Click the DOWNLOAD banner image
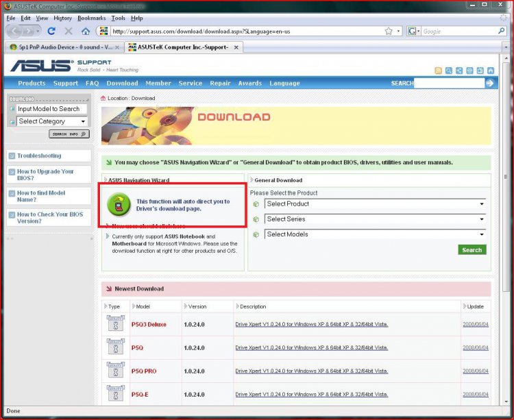Screen dimensions: 514x420 [296, 126]
